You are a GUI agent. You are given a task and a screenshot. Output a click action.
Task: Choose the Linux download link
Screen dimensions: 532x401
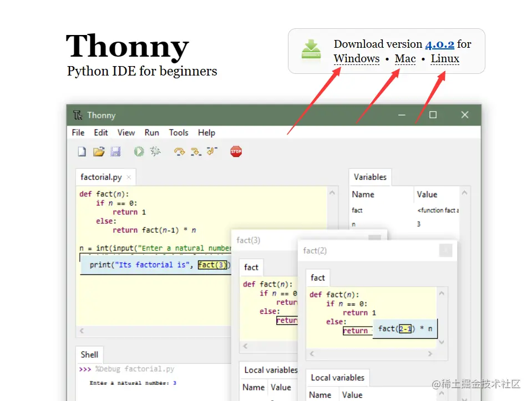[445, 59]
